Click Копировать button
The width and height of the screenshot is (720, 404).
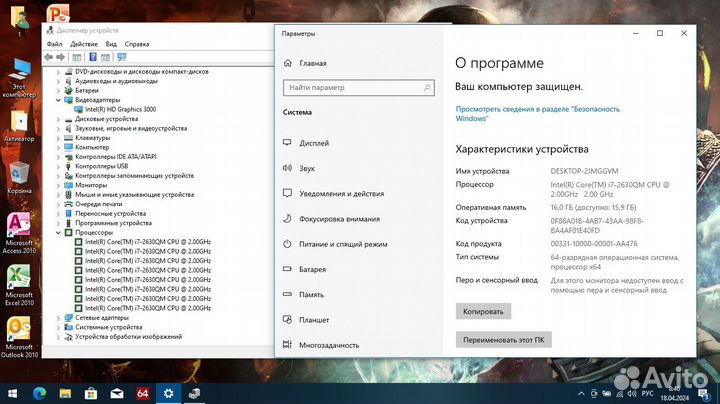click(483, 311)
